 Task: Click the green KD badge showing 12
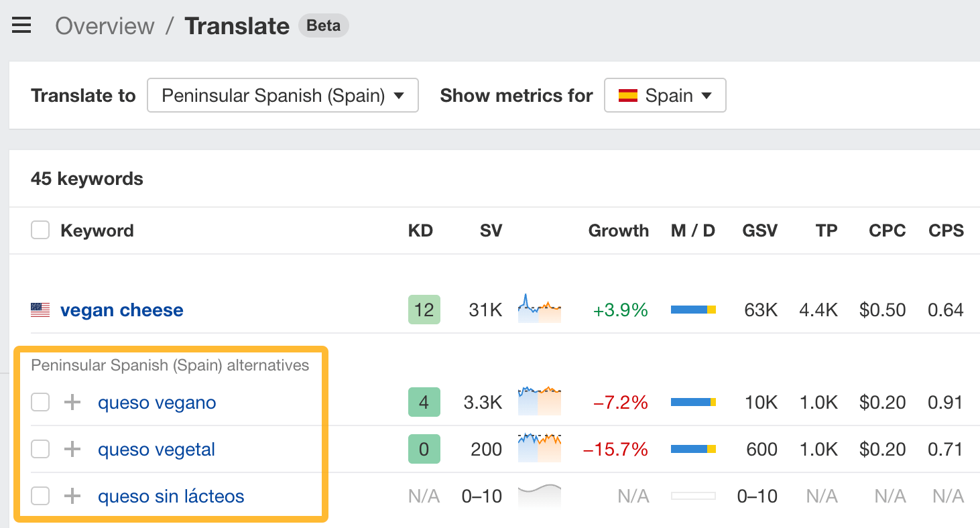pyautogui.click(x=424, y=310)
